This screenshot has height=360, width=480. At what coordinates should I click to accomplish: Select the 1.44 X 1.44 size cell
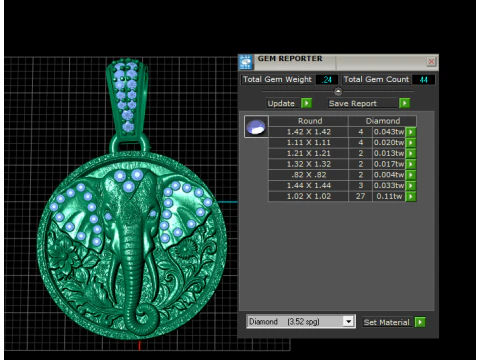click(x=308, y=185)
